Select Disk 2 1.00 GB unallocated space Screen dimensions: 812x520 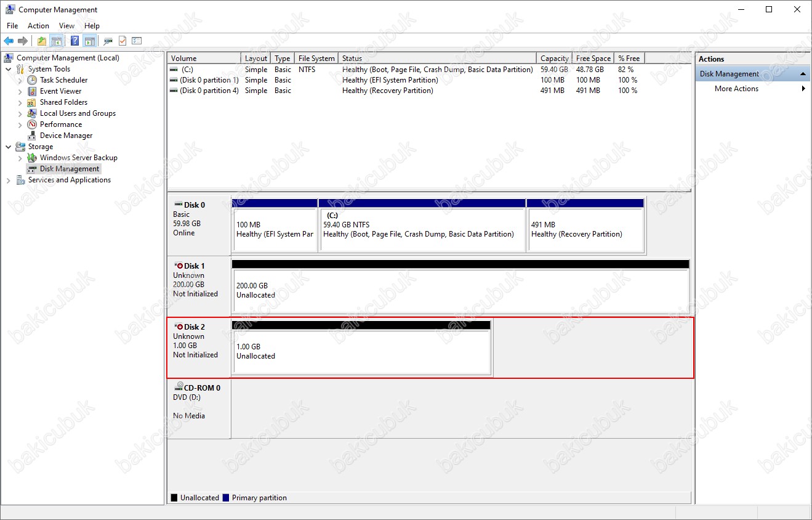[x=361, y=352]
